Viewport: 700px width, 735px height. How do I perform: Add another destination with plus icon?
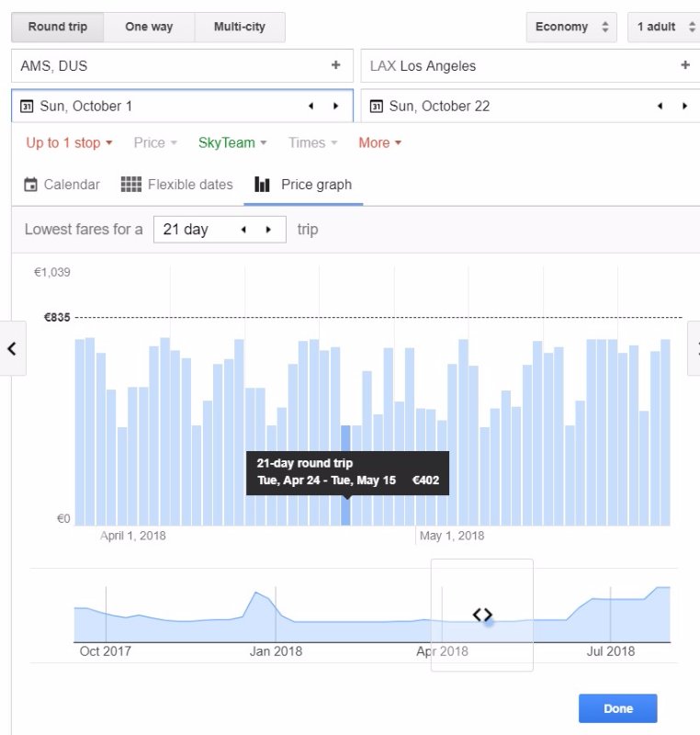[x=684, y=65]
